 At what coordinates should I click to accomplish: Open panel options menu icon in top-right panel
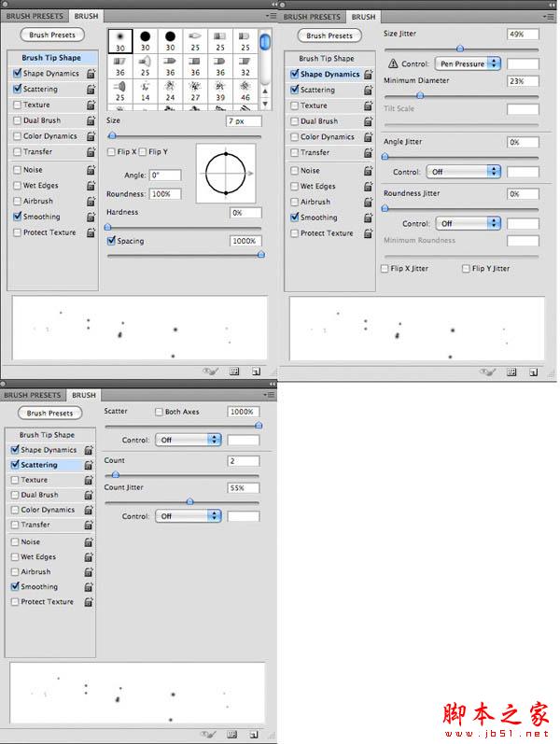click(x=548, y=17)
